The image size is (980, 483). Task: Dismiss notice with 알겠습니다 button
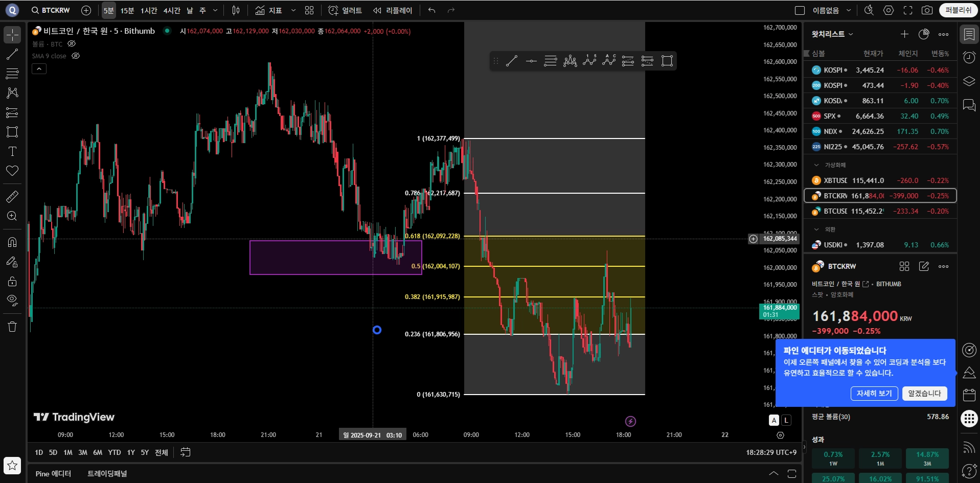[924, 394]
